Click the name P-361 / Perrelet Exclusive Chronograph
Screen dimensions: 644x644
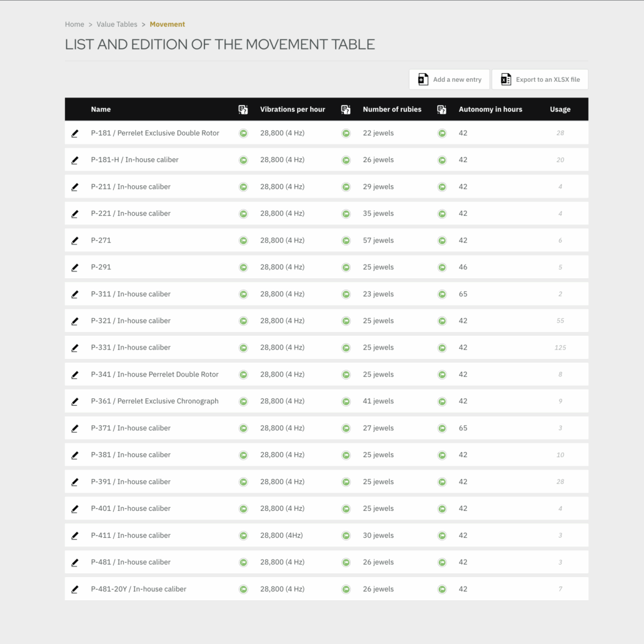click(x=155, y=401)
